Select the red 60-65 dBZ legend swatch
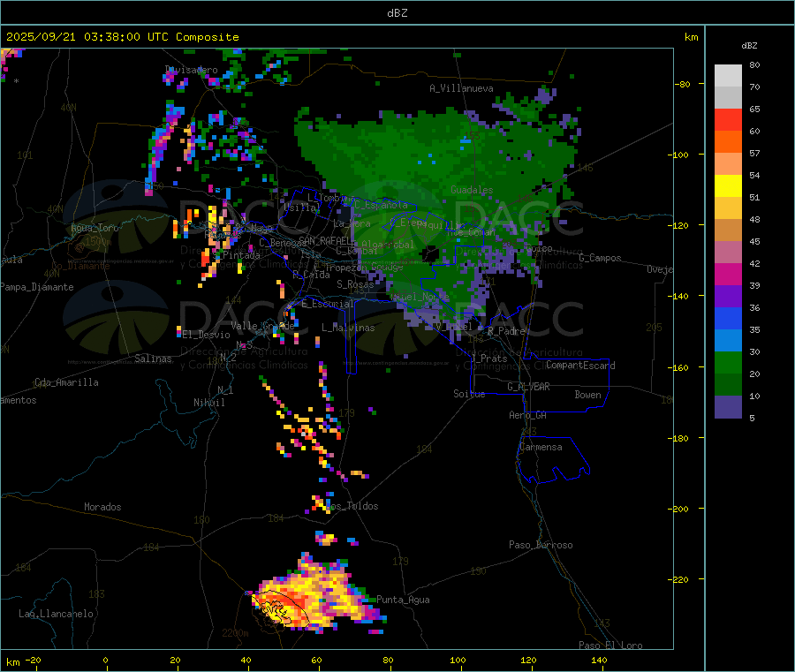 click(x=728, y=119)
